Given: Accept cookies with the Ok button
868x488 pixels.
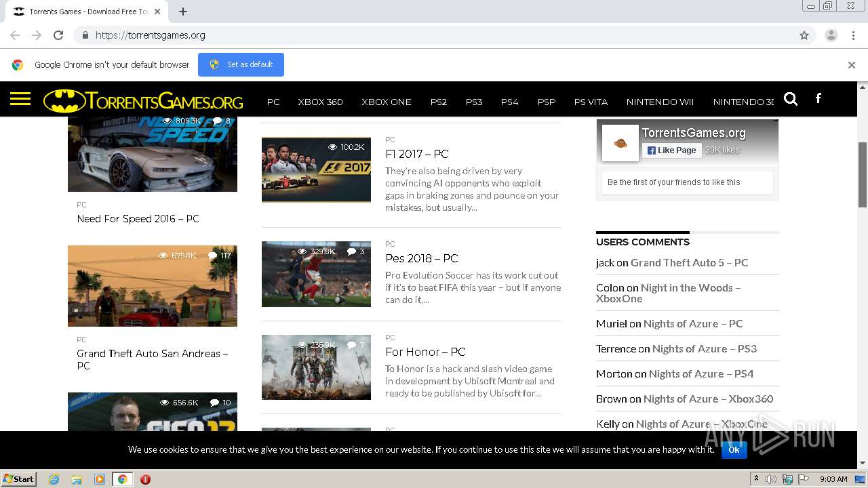Looking at the screenshot, I should coord(734,449).
